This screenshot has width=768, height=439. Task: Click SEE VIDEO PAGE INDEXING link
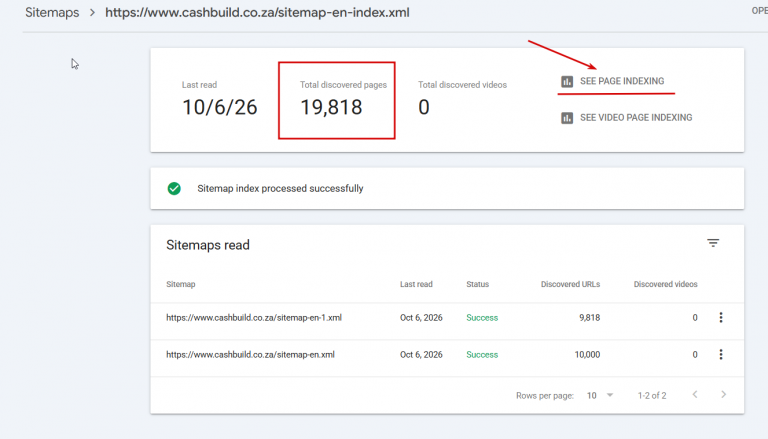(636, 118)
